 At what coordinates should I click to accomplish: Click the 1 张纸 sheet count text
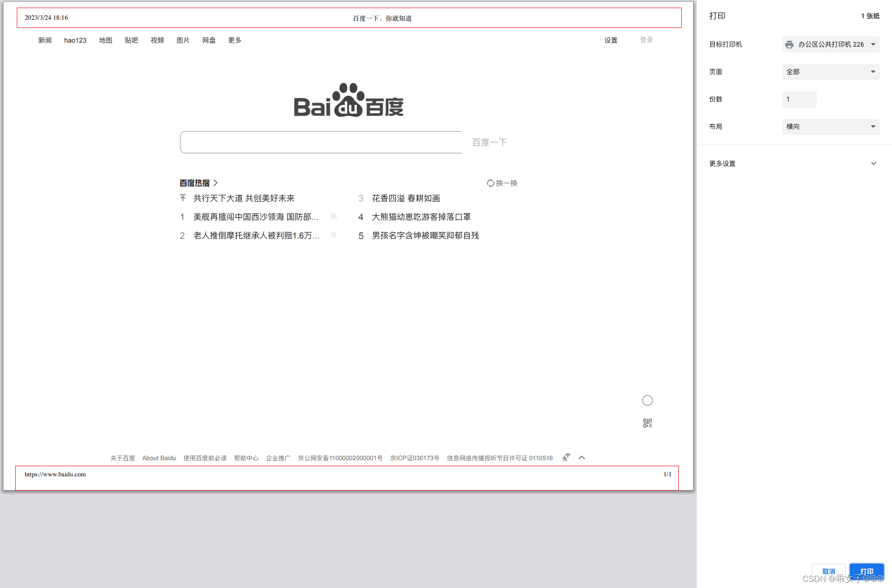[870, 16]
